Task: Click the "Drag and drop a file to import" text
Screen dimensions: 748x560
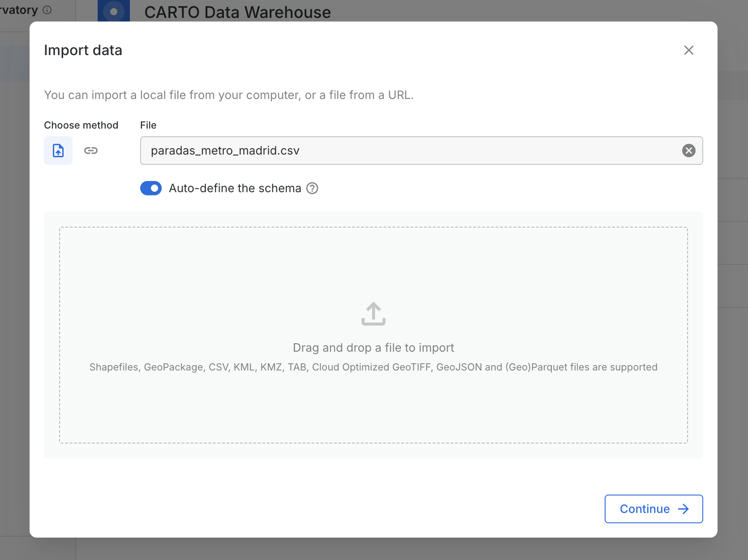Action: (373, 348)
